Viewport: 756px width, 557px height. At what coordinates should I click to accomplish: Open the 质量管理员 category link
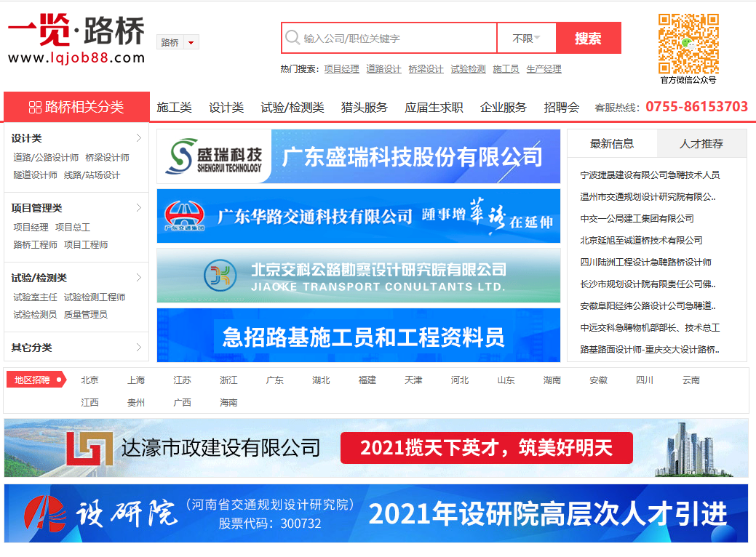point(86,315)
